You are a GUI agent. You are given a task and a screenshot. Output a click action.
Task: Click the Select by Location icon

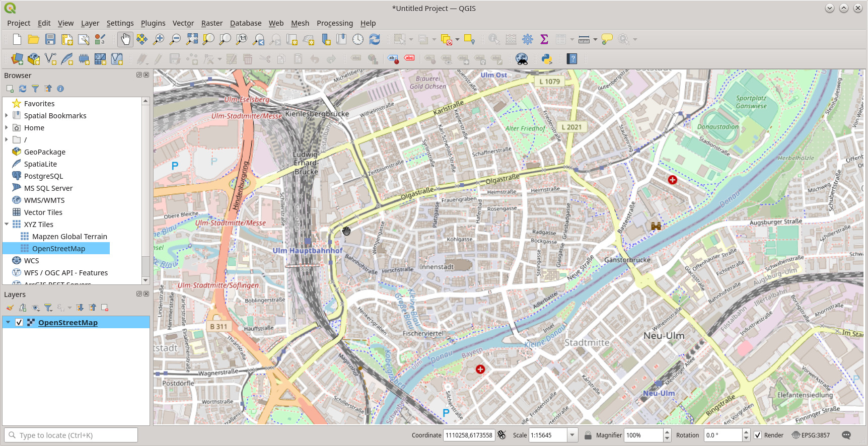click(x=470, y=39)
